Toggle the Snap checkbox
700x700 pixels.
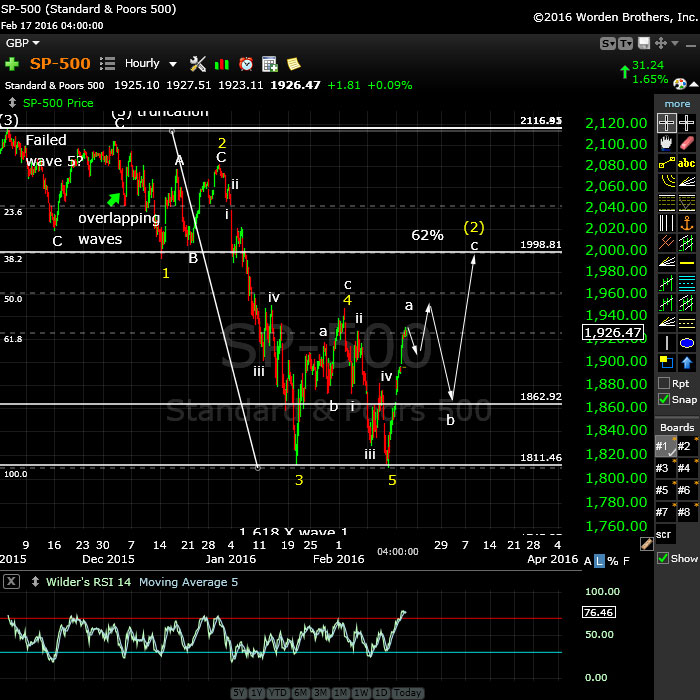click(x=664, y=399)
